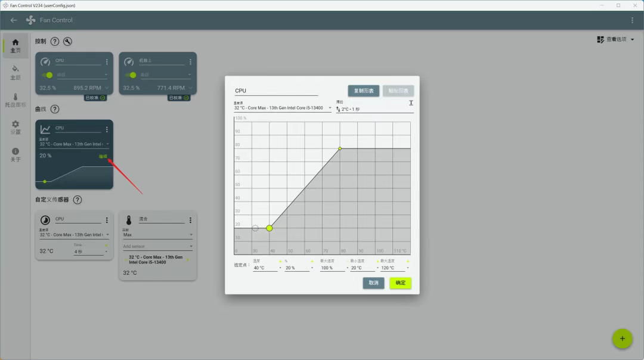Click the 复制图表 copy chart button
Screen dimensions: 644x360
364,91
